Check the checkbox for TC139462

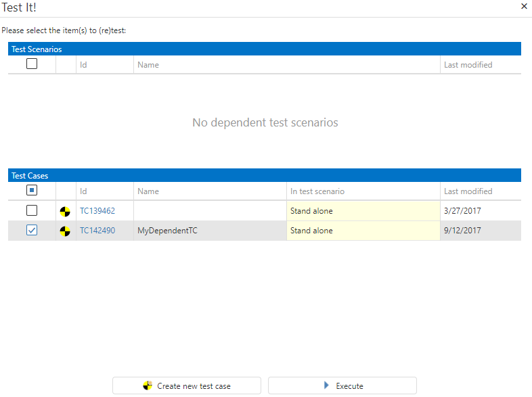32,210
